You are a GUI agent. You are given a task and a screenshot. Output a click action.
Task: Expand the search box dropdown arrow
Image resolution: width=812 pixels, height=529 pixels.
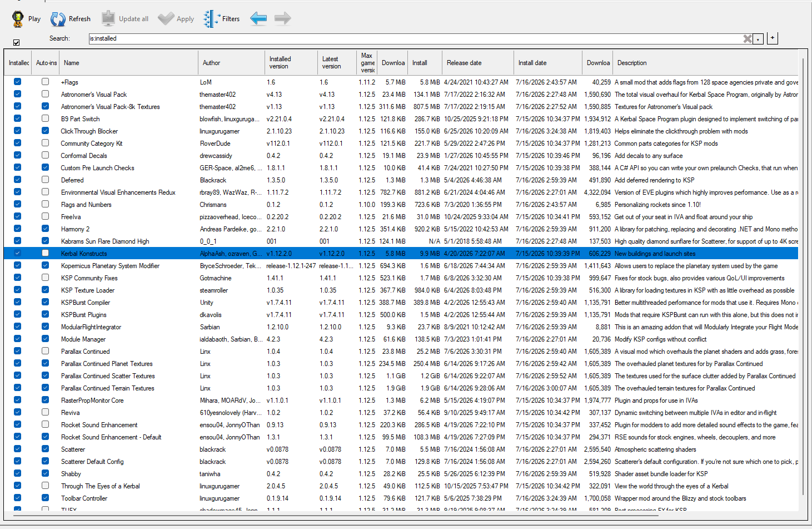point(758,39)
